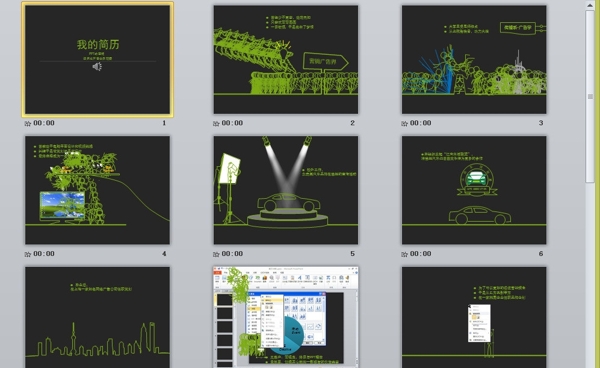This screenshot has height=368, width=600.
Task: Click the 00:00 timing label under slide 2
Action: point(232,123)
